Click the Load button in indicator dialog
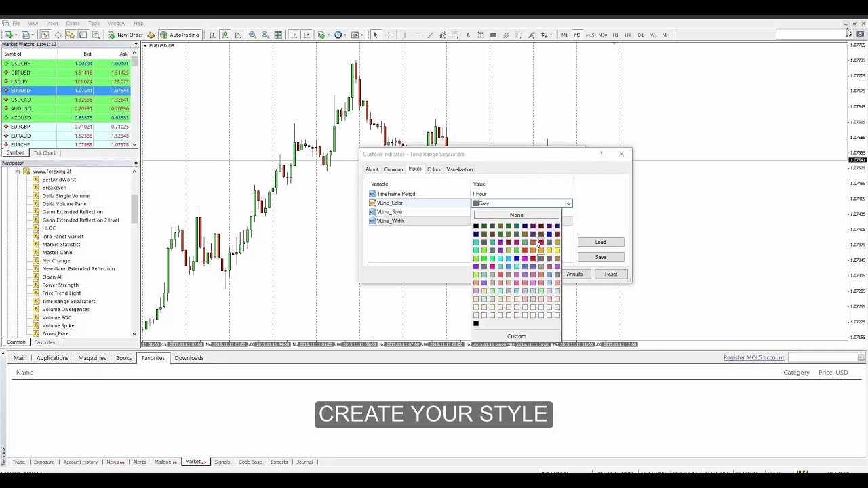 (x=601, y=242)
